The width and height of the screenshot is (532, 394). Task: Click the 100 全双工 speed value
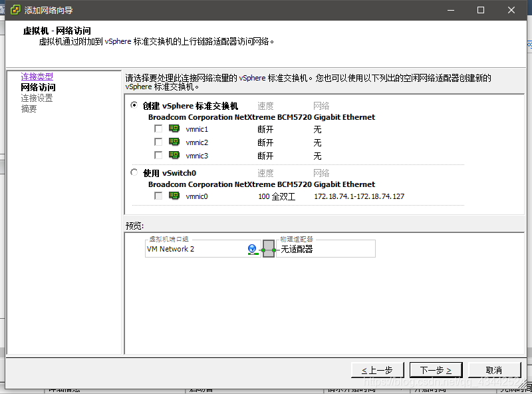(277, 196)
